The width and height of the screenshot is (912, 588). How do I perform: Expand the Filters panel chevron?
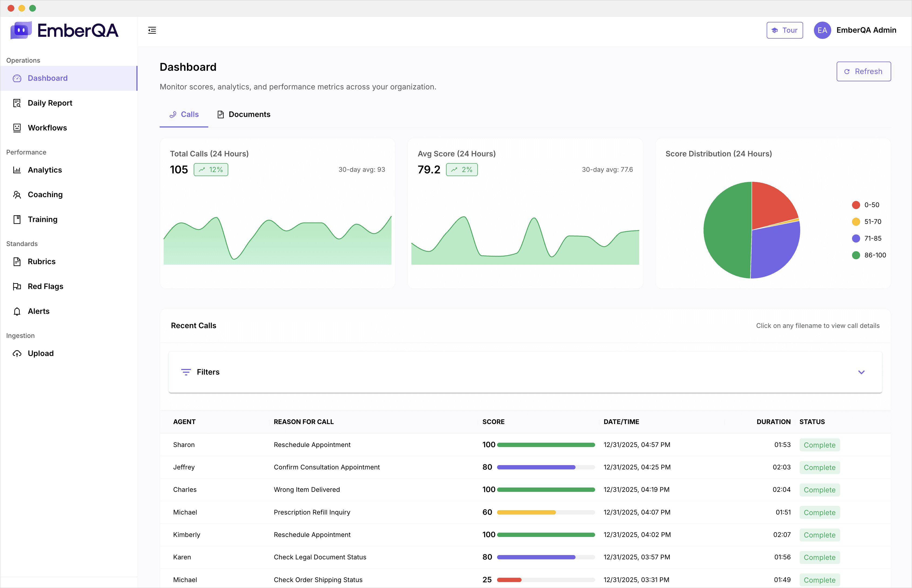point(861,372)
